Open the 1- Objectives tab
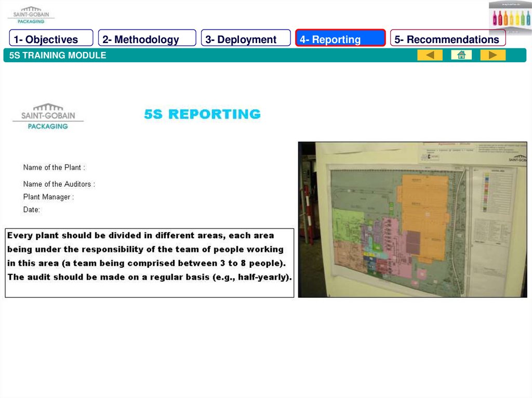The image size is (532, 398). click(x=51, y=39)
